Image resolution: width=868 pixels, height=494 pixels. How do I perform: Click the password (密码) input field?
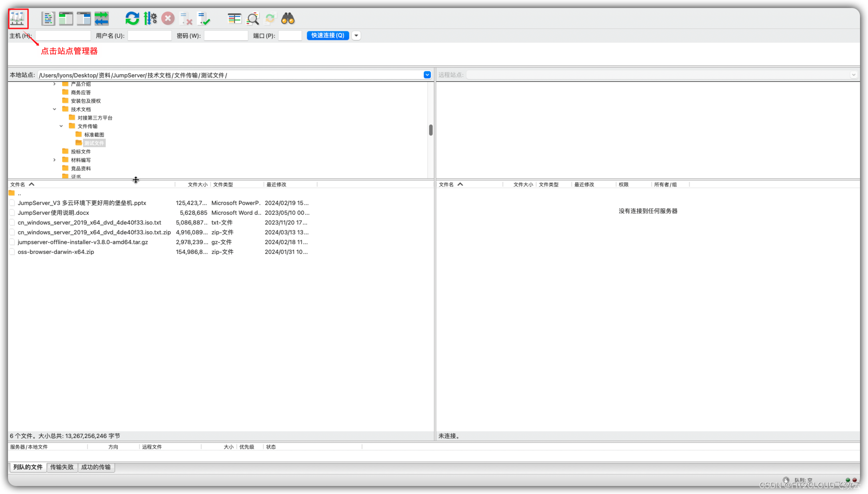click(226, 36)
